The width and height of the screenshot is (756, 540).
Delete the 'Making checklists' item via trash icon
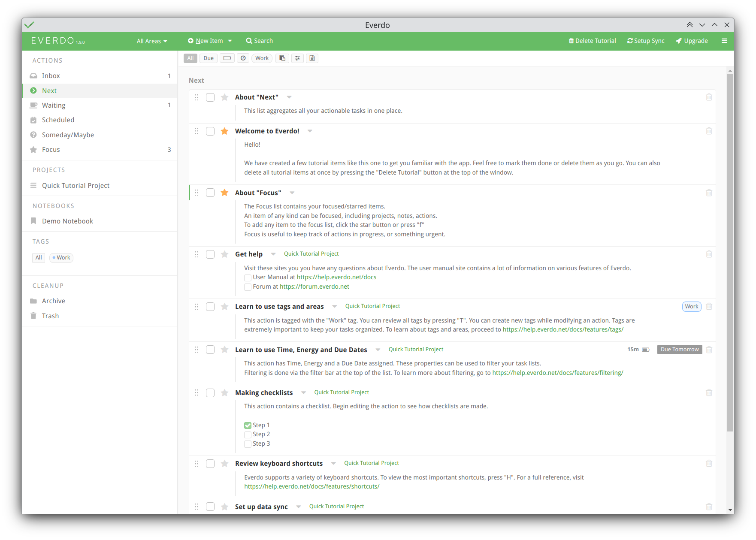click(709, 393)
